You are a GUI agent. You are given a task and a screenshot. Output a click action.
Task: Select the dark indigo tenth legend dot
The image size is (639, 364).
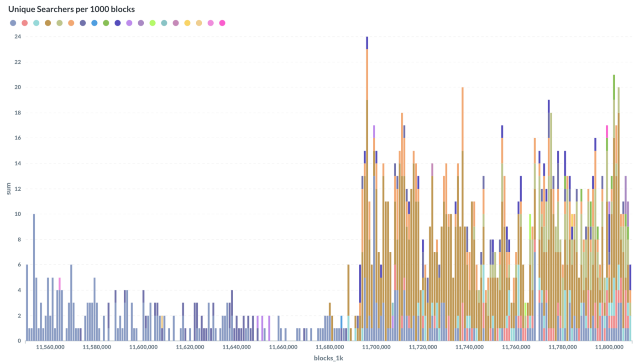[118, 23]
